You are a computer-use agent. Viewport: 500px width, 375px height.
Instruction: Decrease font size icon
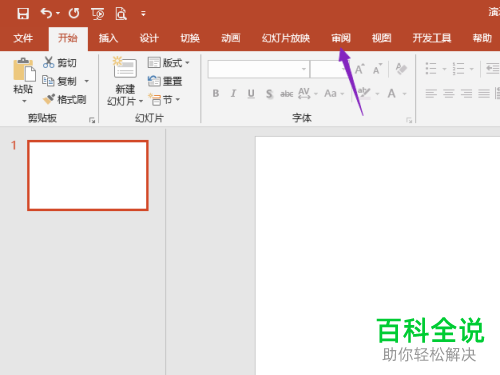tap(377, 69)
